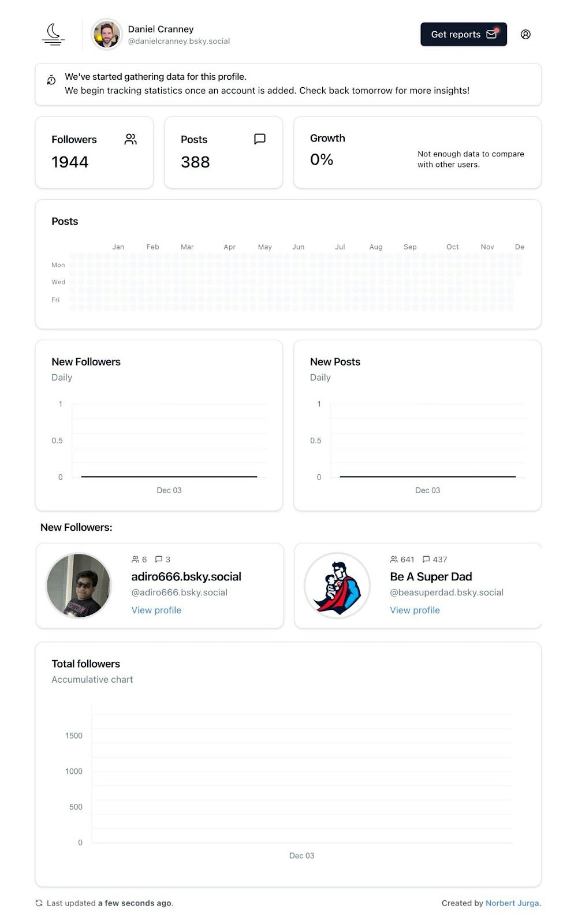Screen dimensions: 578x924
Task: Select the Dec 03 label under New Followers chart
Action: 169,490
